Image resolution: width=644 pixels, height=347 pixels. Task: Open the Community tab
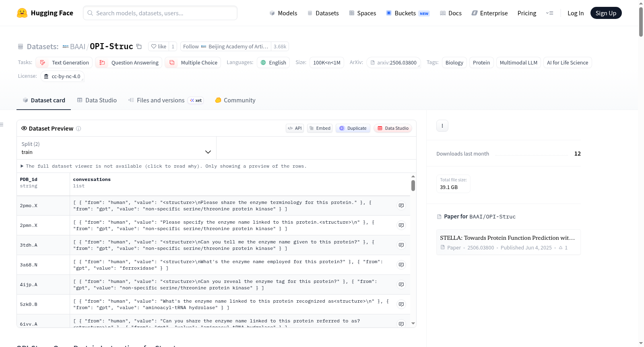(x=235, y=100)
